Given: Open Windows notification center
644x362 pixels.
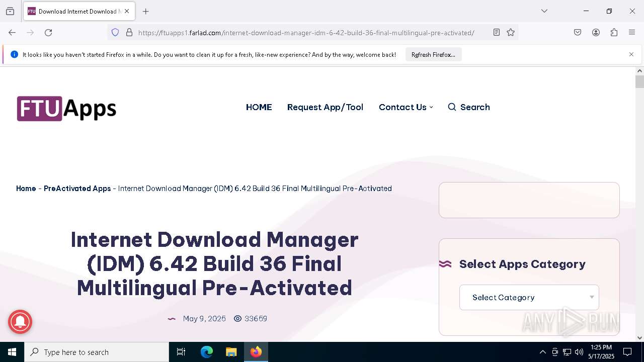Looking at the screenshot, I should (x=627, y=352).
